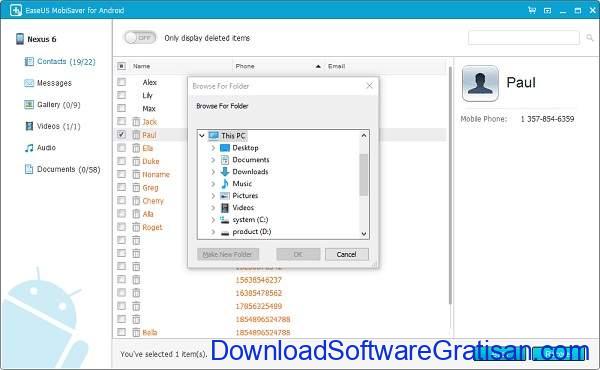Click trash icon beside number 17856325489
The width and height of the screenshot is (600, 370).
136,306
